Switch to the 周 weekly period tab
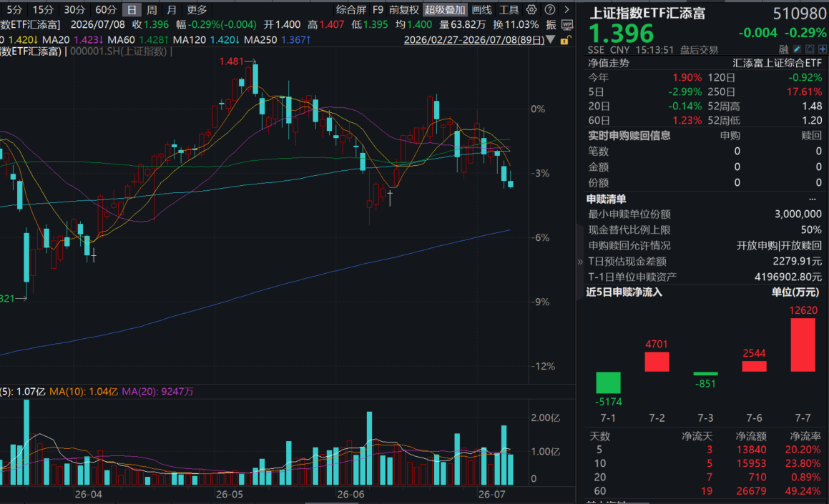The image size is (829, 504). (x=152, y=9)
